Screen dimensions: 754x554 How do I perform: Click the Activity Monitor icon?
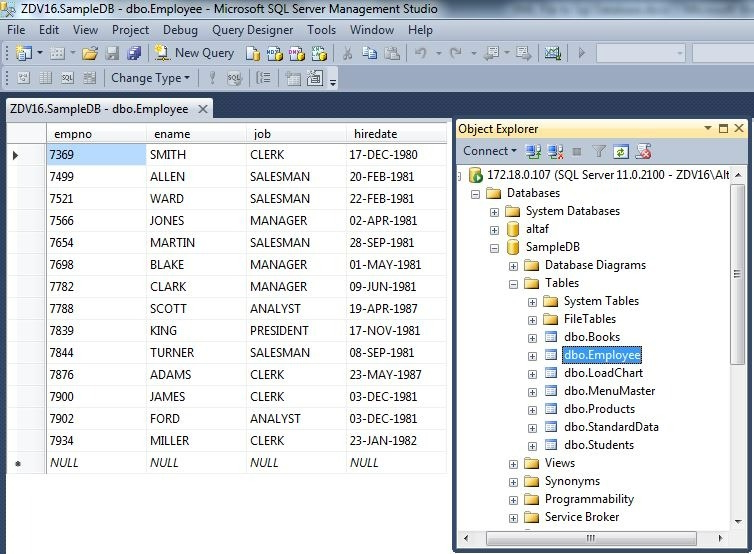(x=553, y=53)
